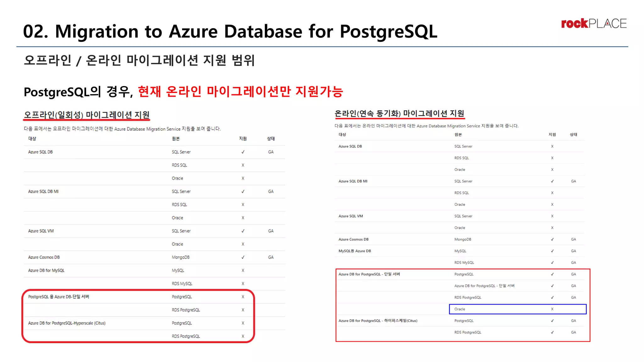This screenshot has height=362, width=644.
Task: Click 'Azure SQL VM' in the offline table
Action: [x=41, y=231]
